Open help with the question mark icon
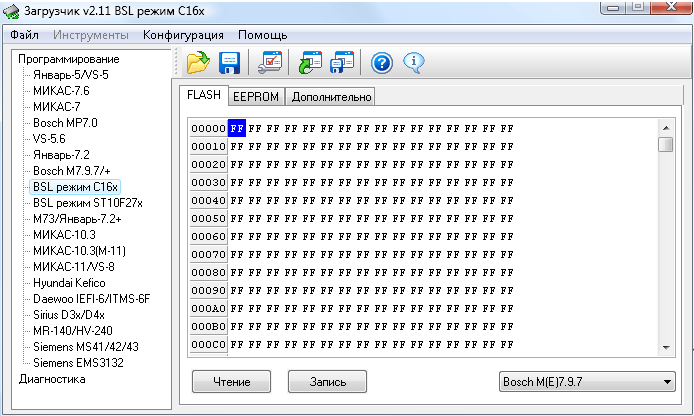 coord(381,63)
